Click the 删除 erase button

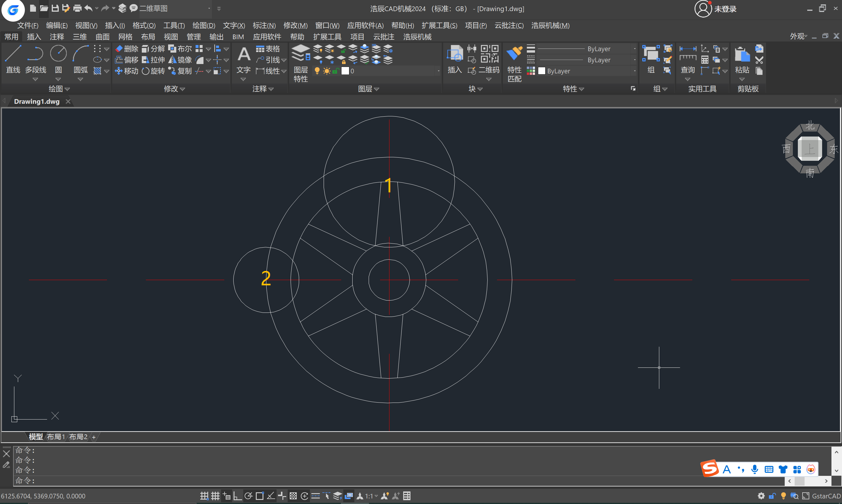click(x=127, y=49)
